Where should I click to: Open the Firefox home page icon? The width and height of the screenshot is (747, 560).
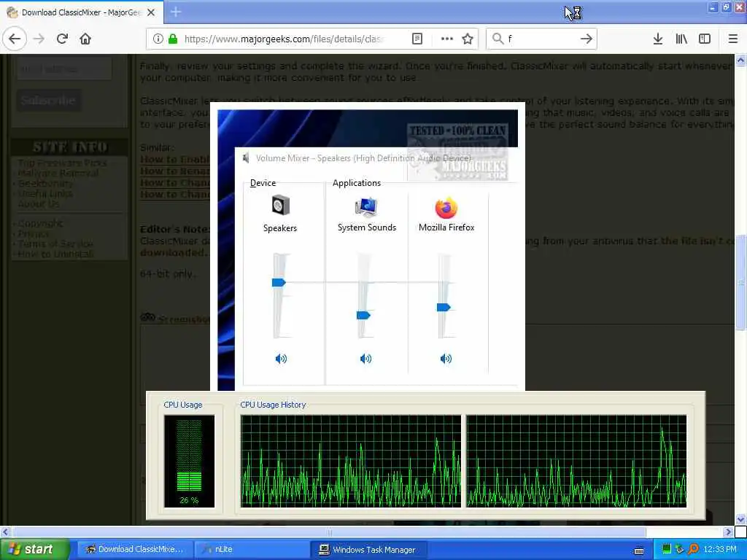(85, 39)
